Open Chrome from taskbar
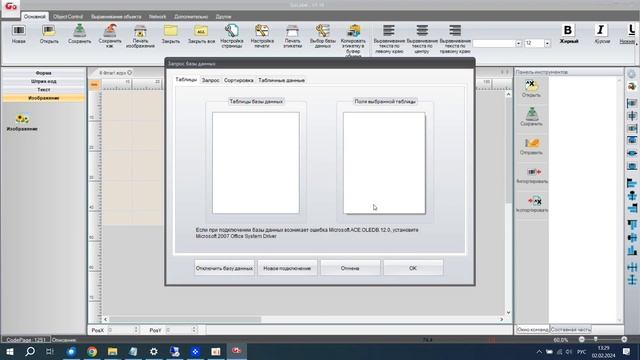 tap(92, 351)
